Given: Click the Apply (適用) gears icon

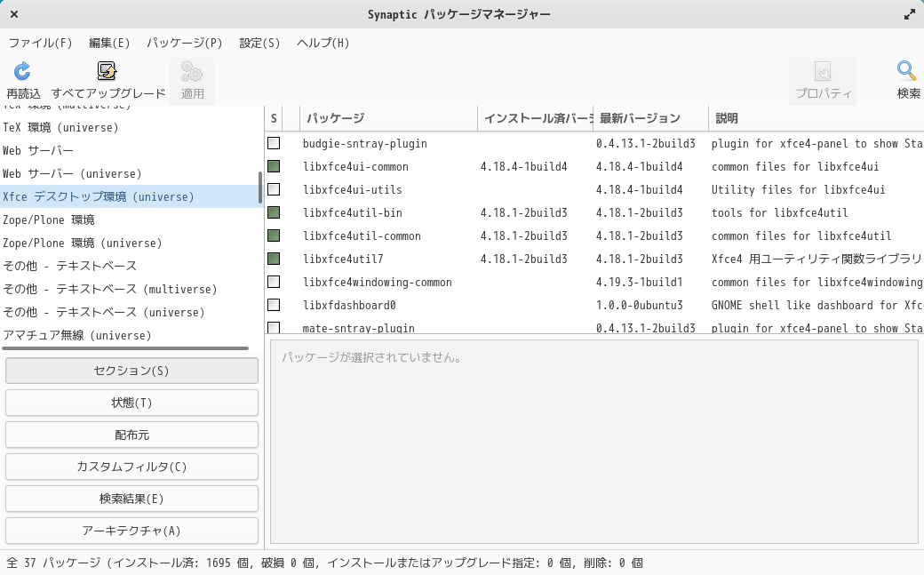Looking at the screenshot, I should 192,71.
